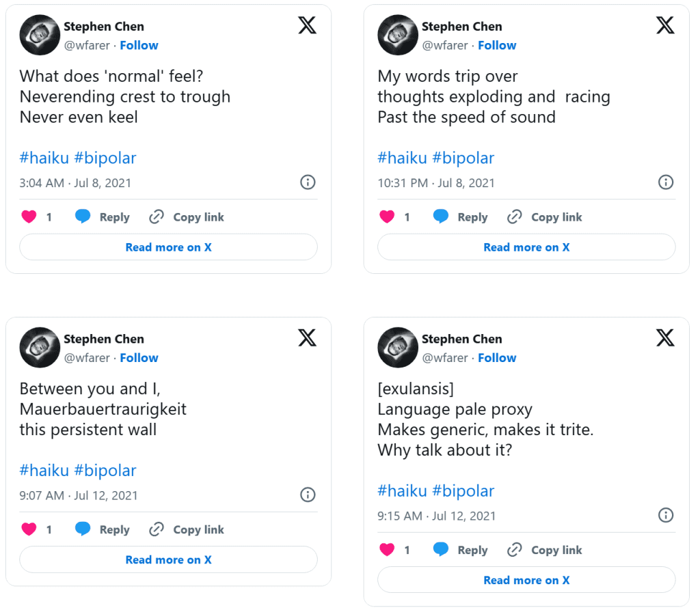Viewport: 700px width, 610px height.
Task: Follow @wfarer from the '[exulansis]' tweet
Action: 497,357
